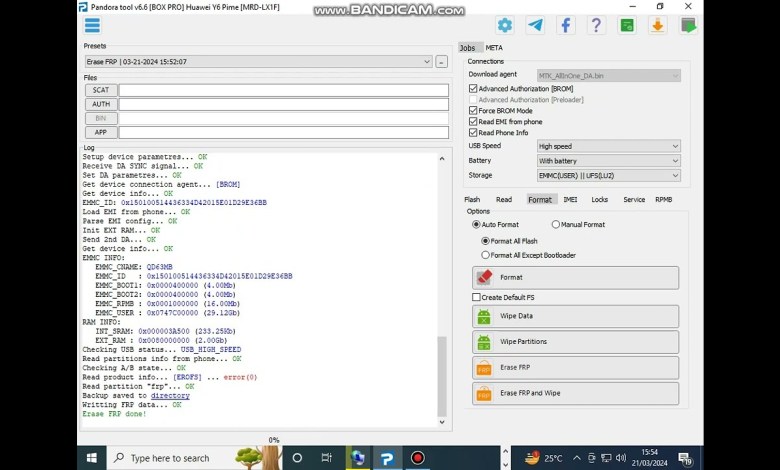Disable Force BROM Mode checkbox
The height and width of the screenshot is (470, 780).
click(x=473, y=110)
